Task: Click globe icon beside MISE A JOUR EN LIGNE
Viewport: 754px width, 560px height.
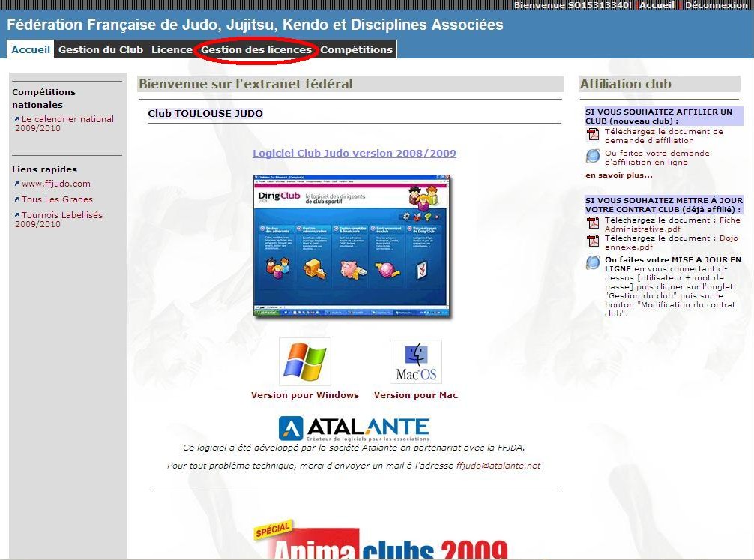Action: (593, 262)
